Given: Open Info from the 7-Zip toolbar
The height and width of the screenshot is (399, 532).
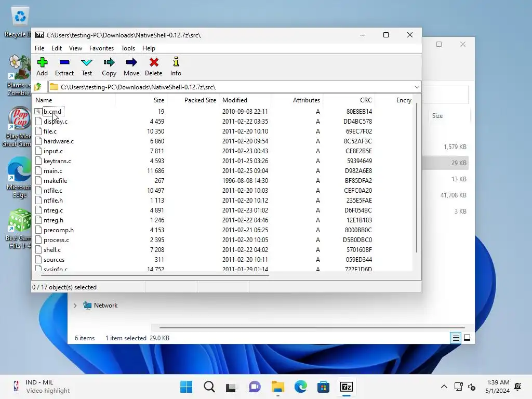Looking at the screenshot, I should point(176,66).
